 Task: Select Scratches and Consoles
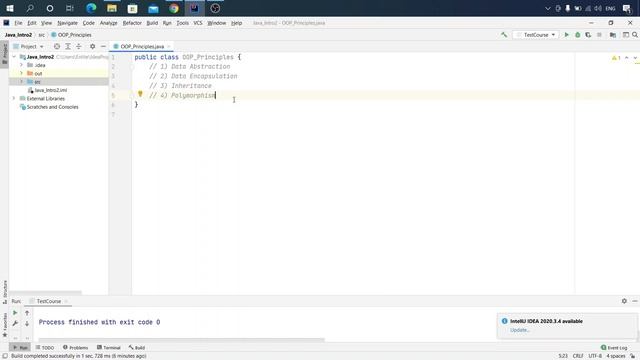(x=52, y=107)
